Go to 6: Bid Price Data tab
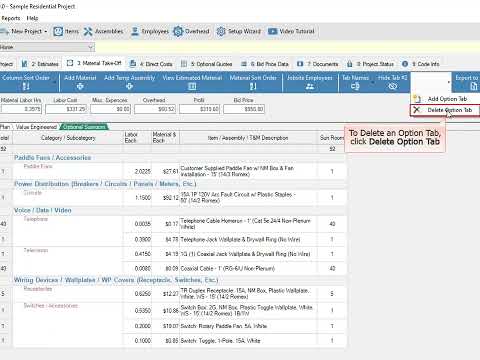 (265, 64)
